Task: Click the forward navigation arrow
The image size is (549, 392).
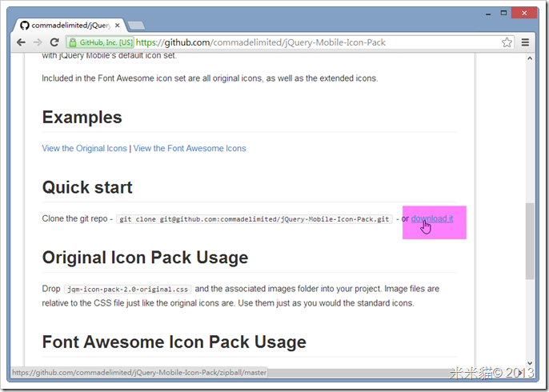Action: pos(38,42)
